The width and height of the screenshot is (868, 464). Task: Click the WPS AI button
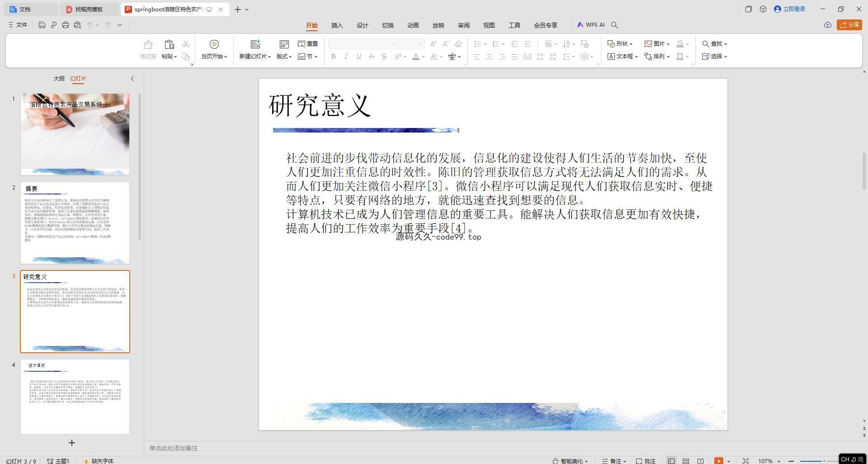tap(590, 25)
